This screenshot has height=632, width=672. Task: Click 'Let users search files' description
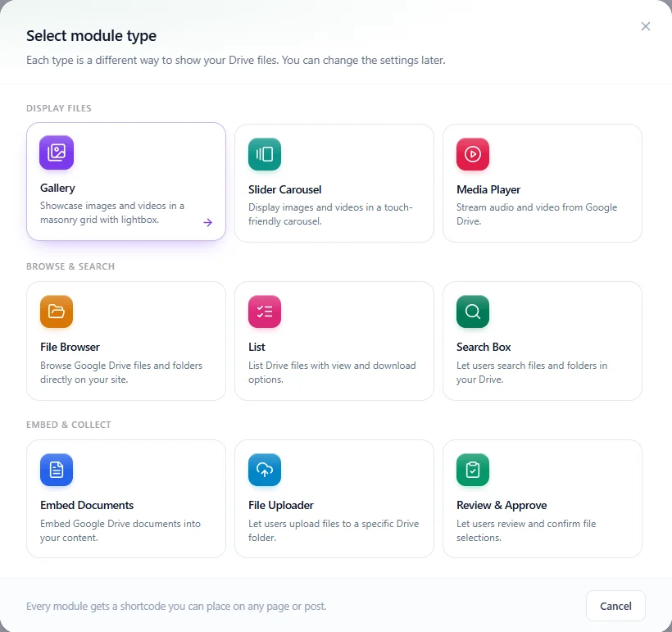[531, 372]
